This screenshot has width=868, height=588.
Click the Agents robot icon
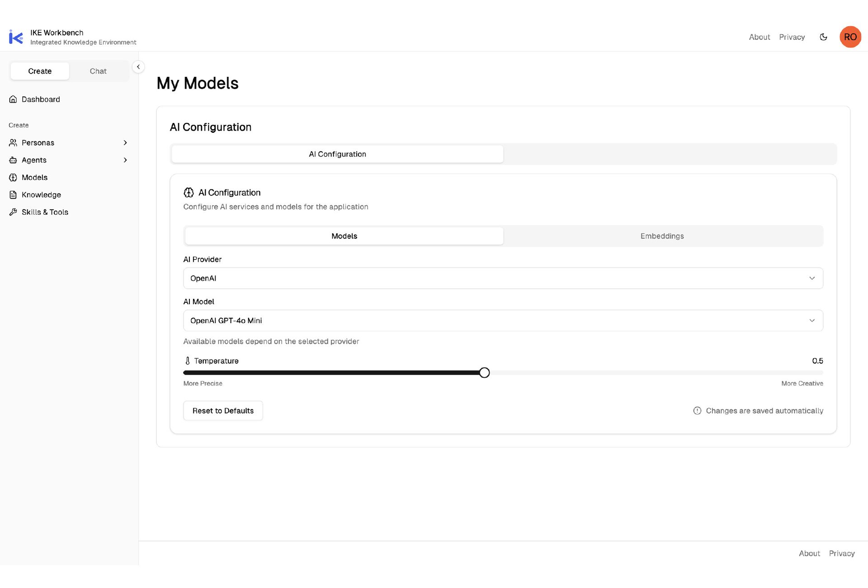(x=13, y=160)
